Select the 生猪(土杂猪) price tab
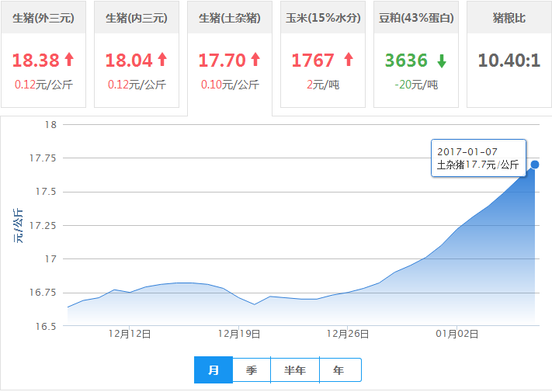Screen dimensions: 552x392 (230, 58)
